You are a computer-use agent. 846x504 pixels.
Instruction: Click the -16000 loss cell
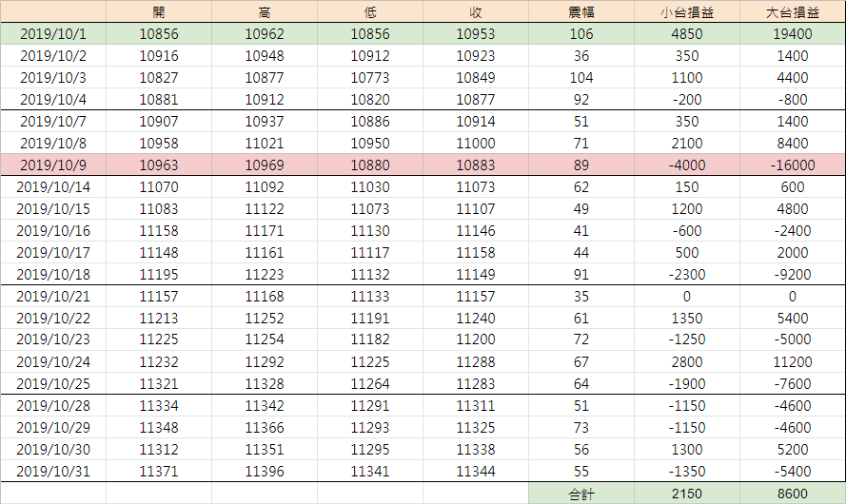(793, 165)
